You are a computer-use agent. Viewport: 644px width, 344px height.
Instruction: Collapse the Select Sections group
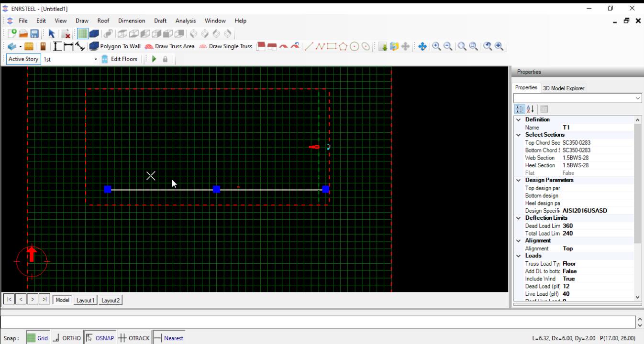click(x=518, y=135)
